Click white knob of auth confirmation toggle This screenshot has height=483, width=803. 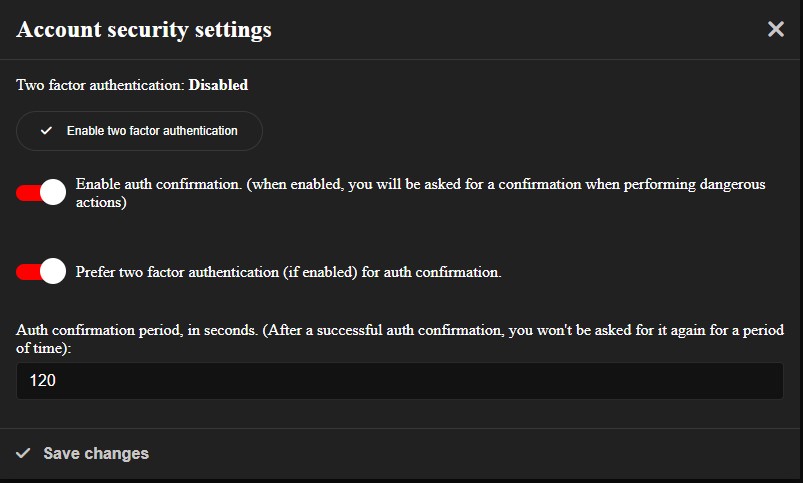pyautogui.click(x=53, y=192)
